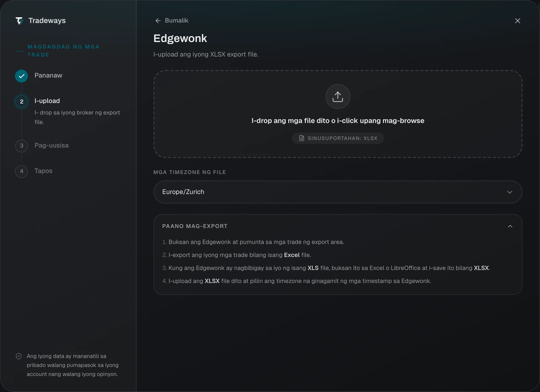The image size is (540, 392).
Task: Click step 4 circle for Tapos
Action: (21, 171)
